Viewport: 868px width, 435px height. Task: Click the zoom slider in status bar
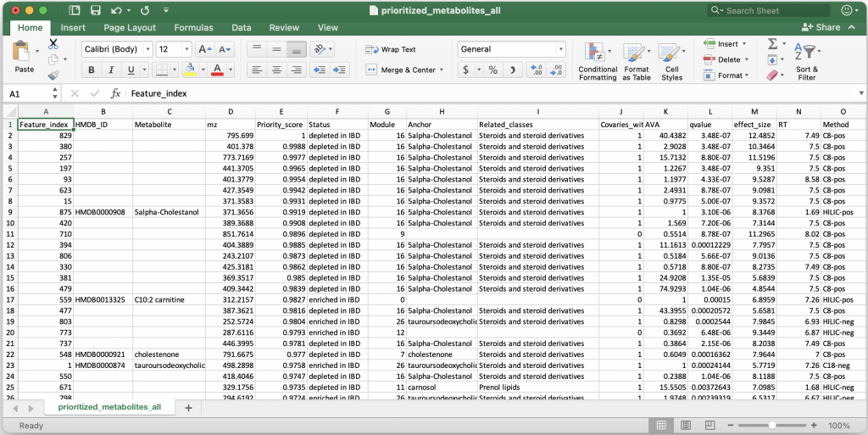[x=772, y=425]
